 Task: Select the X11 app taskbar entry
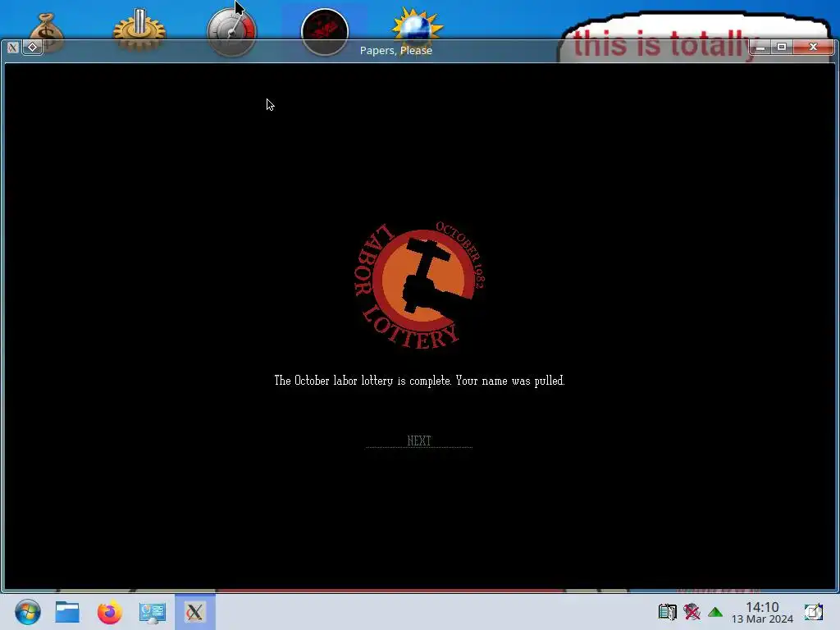195,612
